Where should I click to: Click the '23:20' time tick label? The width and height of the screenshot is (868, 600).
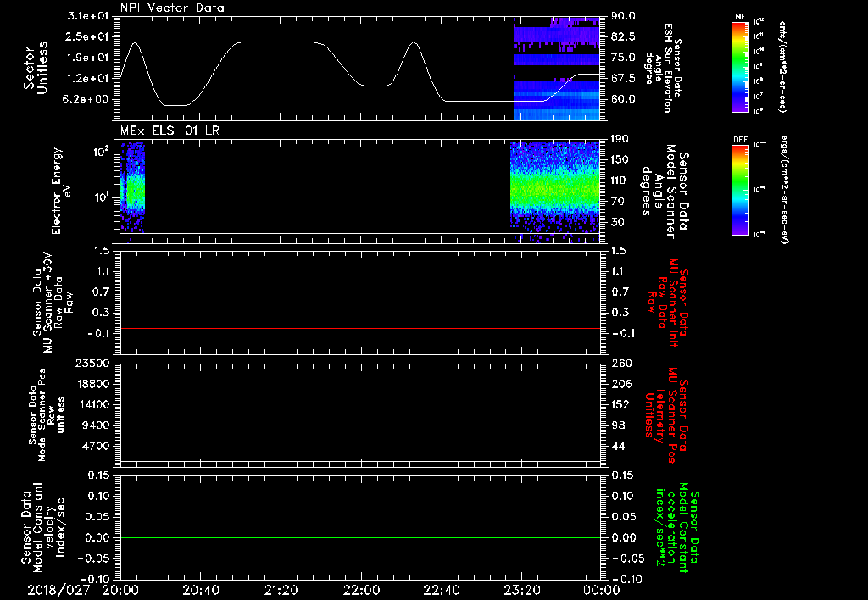pyautogui.click(x=522, y=590)
